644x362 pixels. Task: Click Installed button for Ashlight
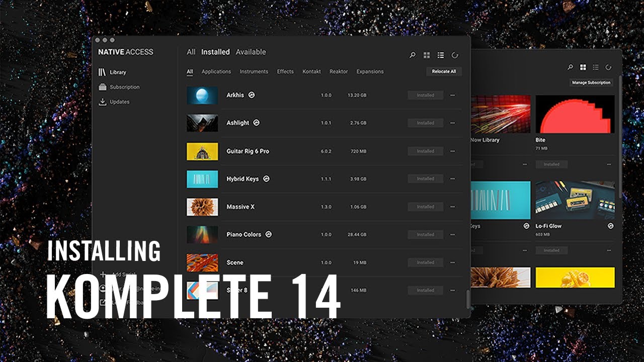(425, 123)
